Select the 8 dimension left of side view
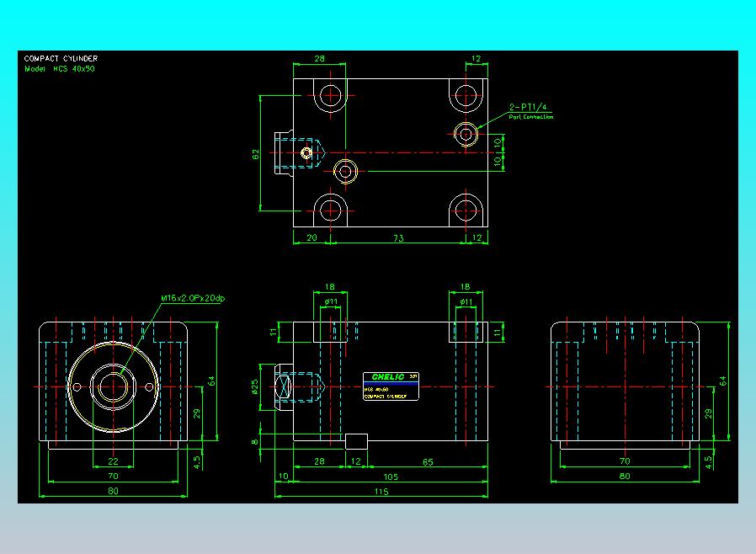 [254, 442]
